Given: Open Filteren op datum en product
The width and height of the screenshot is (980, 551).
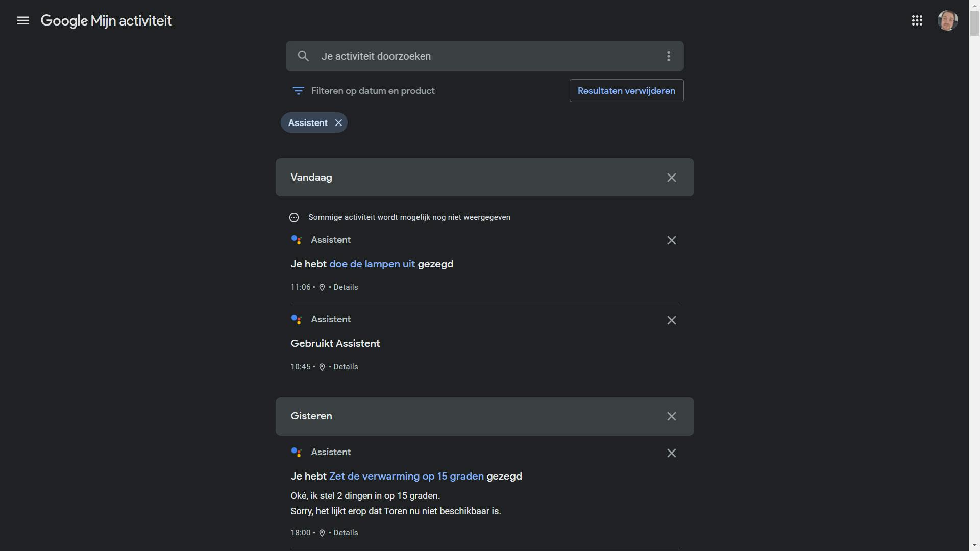Looking at the screenshot, I should click(x=363, y=91).
